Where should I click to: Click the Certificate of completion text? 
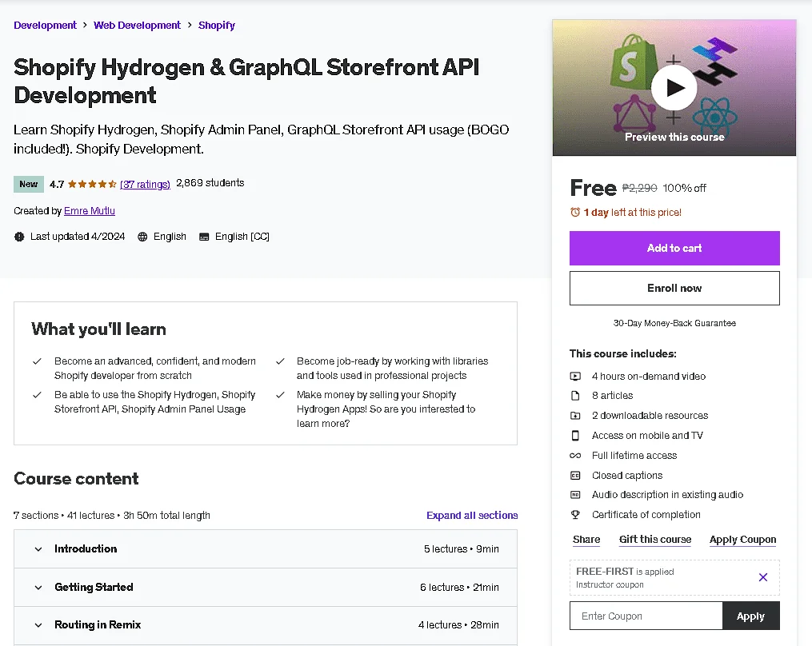[x=646, y=515]
